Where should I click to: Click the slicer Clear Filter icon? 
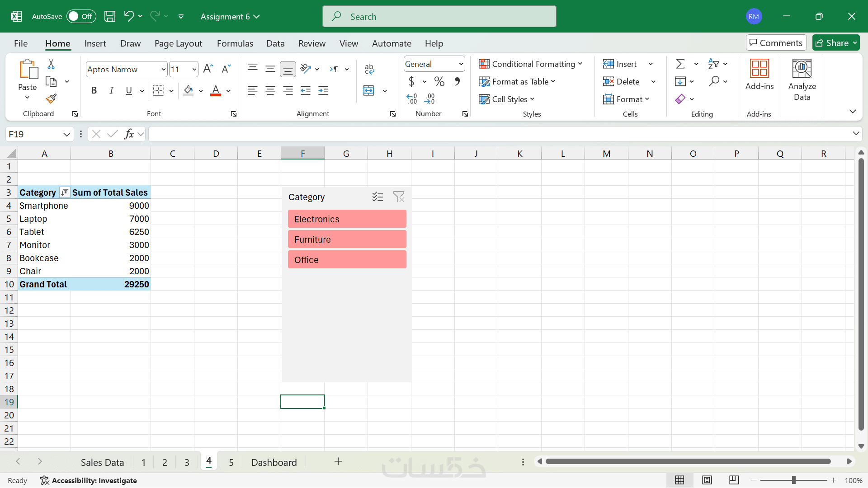pyautogui.click(x=398, y=197)
